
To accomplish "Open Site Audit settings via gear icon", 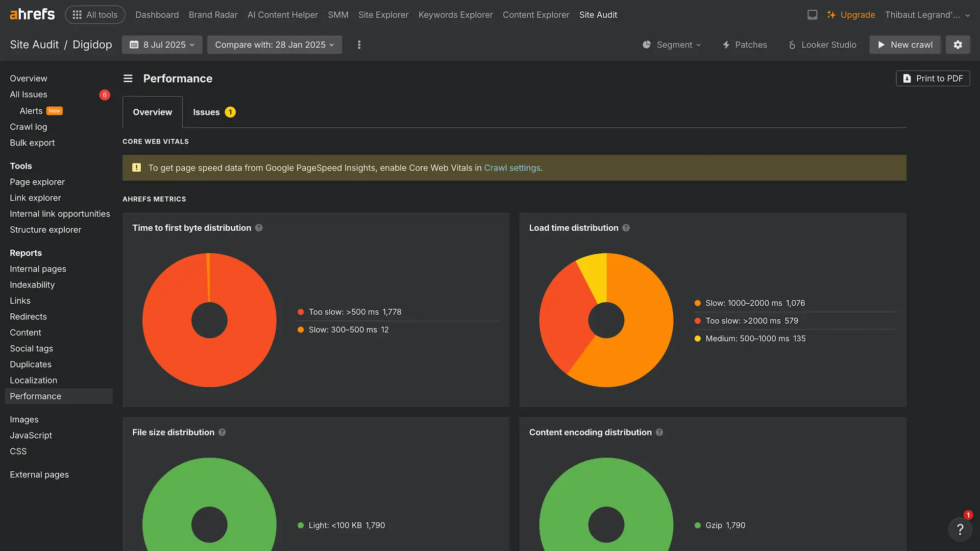I will [958, 45].
